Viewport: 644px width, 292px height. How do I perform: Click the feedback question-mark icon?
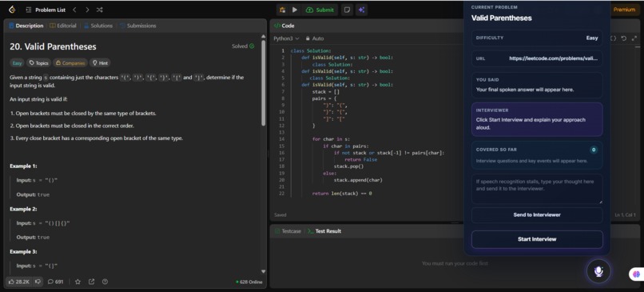[105, 282]
